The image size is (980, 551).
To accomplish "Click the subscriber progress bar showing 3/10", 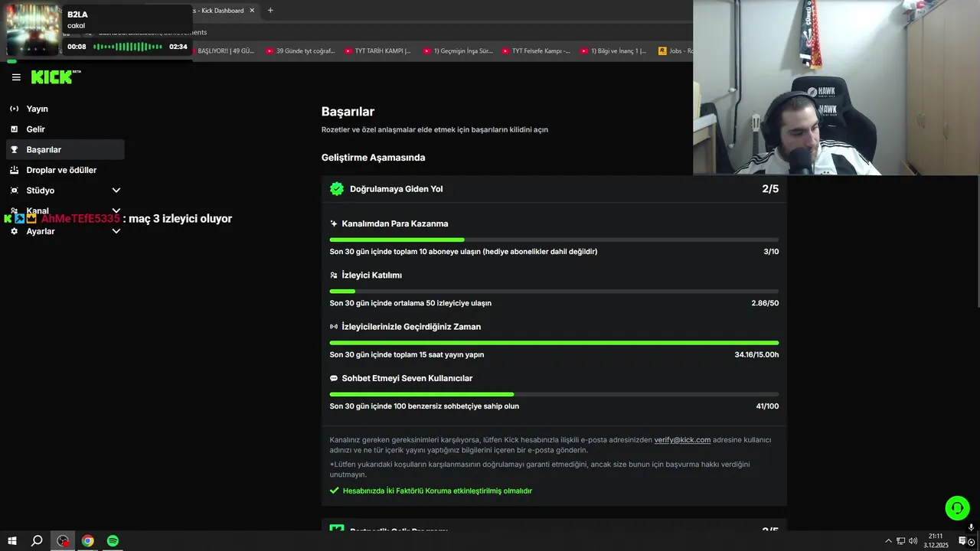I will coord(554,240).
